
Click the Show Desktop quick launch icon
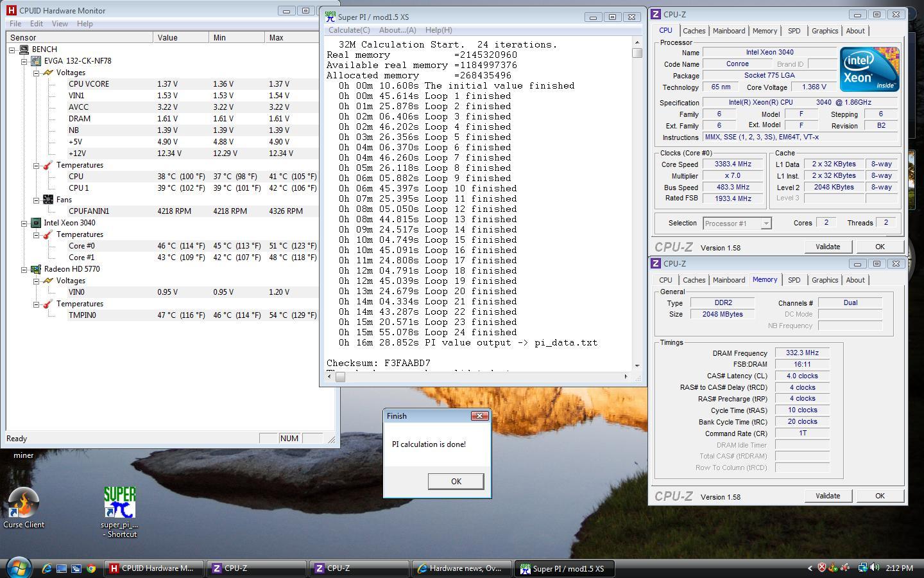coord(62,568)
